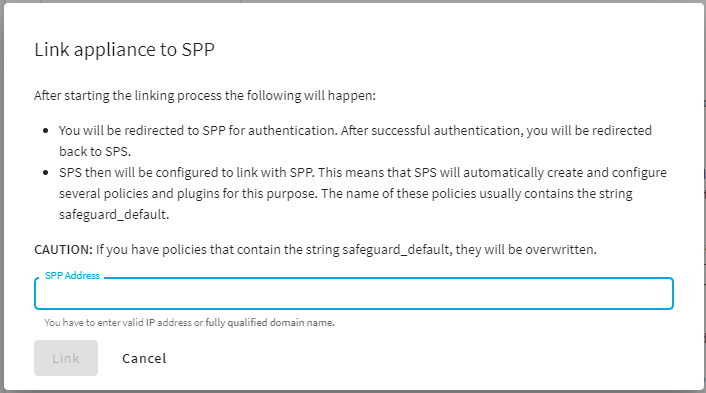This screenshot has width=706, height=393.
Task: Click 'safeguard_default.' ending the second bullet
Action: pyautogui.click(x=114, y=215)
